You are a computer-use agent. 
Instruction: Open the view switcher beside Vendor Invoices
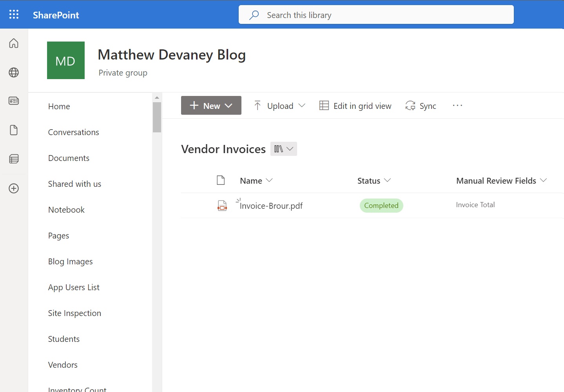click(x=283, y=149)
